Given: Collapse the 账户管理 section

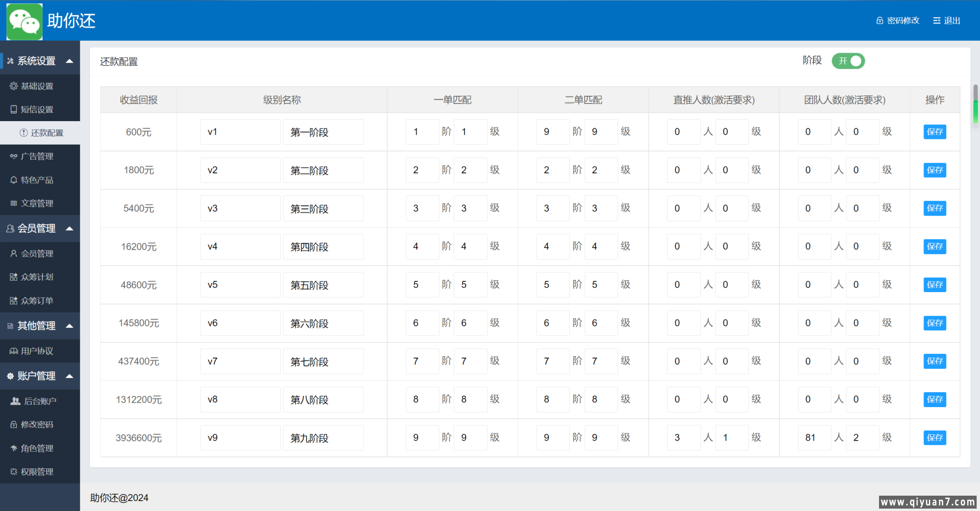Looking at the screenshot, I should point(69,376).
